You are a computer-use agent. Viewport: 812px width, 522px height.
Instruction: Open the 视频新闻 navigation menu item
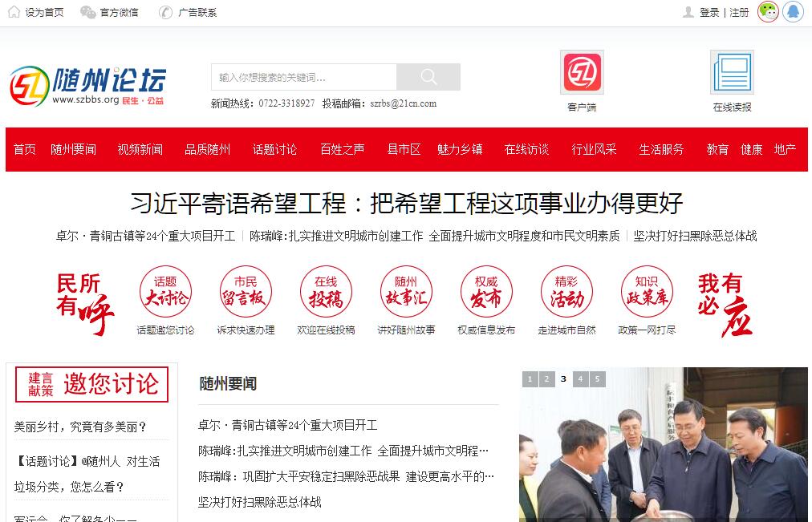[x=140, y=150]
